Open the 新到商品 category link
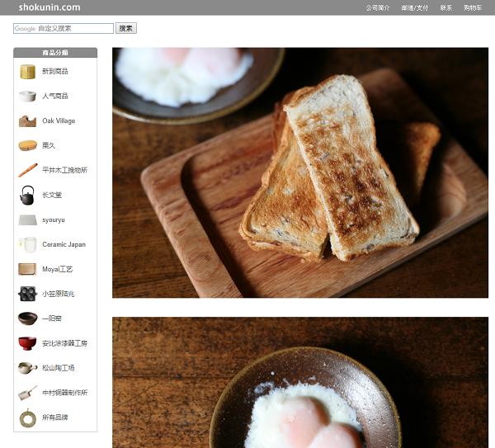 [55, 71]
